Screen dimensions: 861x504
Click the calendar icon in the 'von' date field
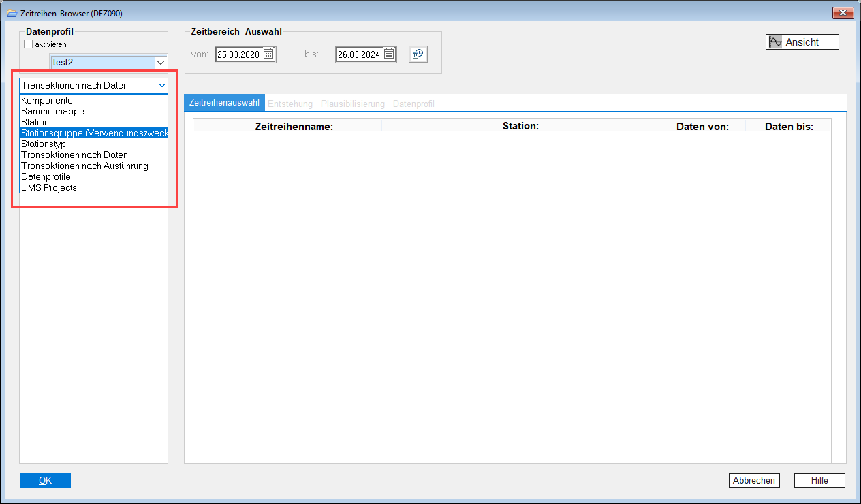click(x=268, y=54)
